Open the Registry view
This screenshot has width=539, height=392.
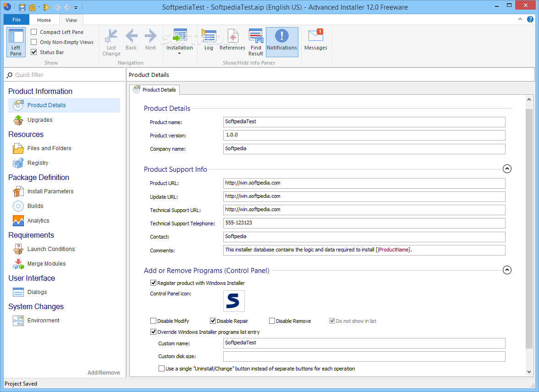[38, 163]
